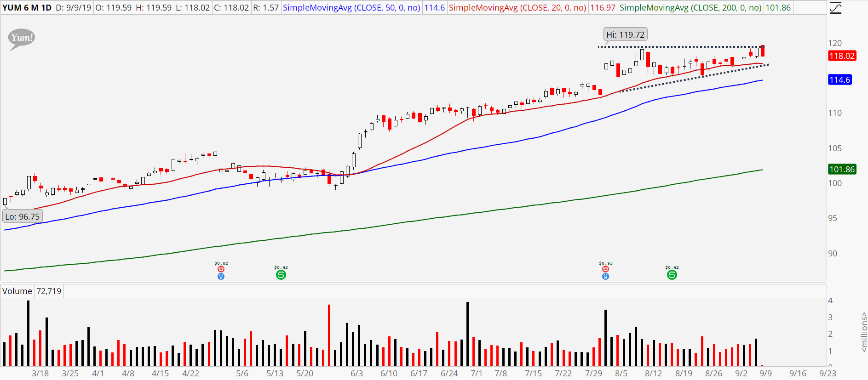Click the 9/9 date on time axis
The height and width of the screenshot is (380, 868).
click(766, 374)
